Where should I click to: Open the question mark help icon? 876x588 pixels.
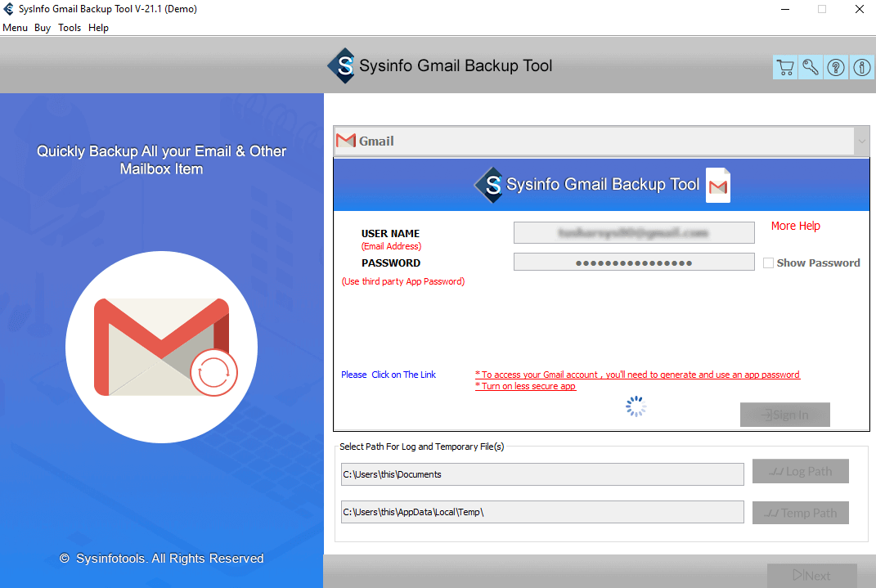[837, 68]
